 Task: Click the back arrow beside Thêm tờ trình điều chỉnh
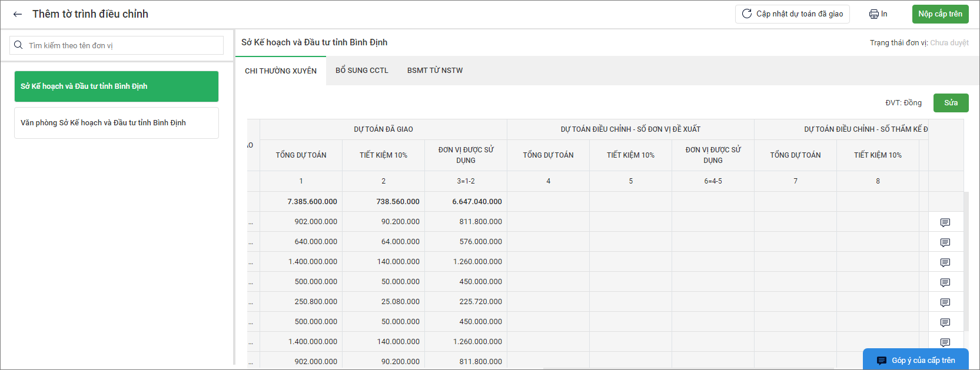pos(18,14)
